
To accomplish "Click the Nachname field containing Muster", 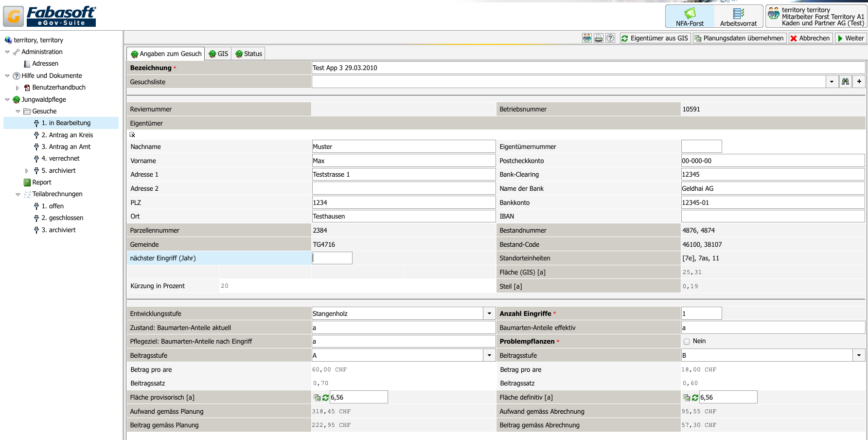I will pos(404,147).
